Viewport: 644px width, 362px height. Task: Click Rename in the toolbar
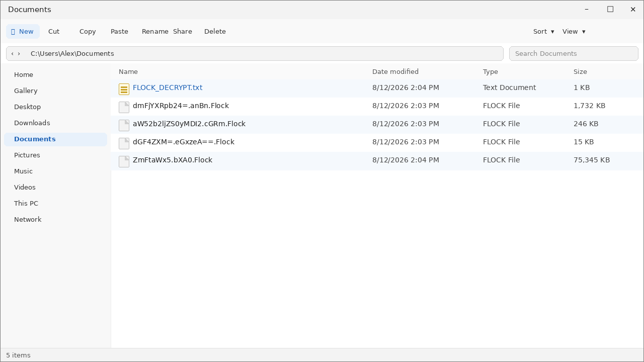[x=155, y=31]
